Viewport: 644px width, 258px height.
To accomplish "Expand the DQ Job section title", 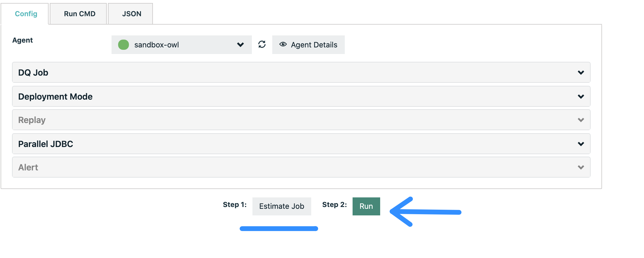I will point(33,73).
